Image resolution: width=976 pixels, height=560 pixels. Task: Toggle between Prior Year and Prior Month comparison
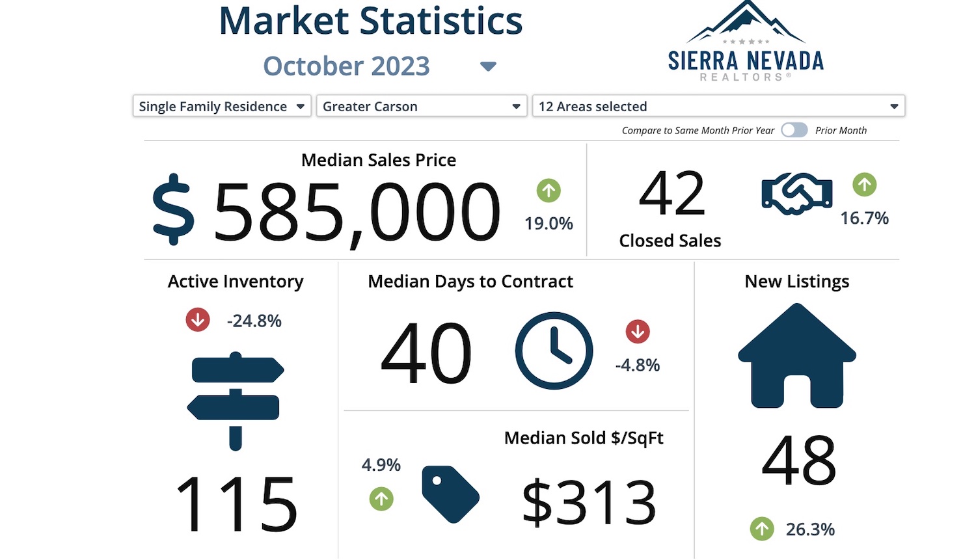pyautogui.click(x=794, y=130)
